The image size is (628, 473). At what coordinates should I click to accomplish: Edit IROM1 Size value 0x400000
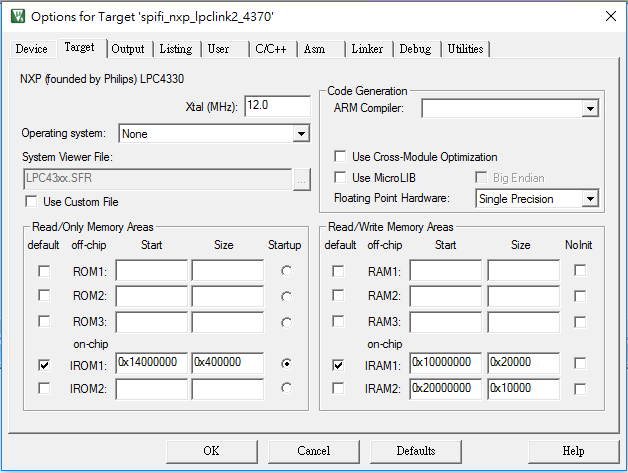pos(227,363)
